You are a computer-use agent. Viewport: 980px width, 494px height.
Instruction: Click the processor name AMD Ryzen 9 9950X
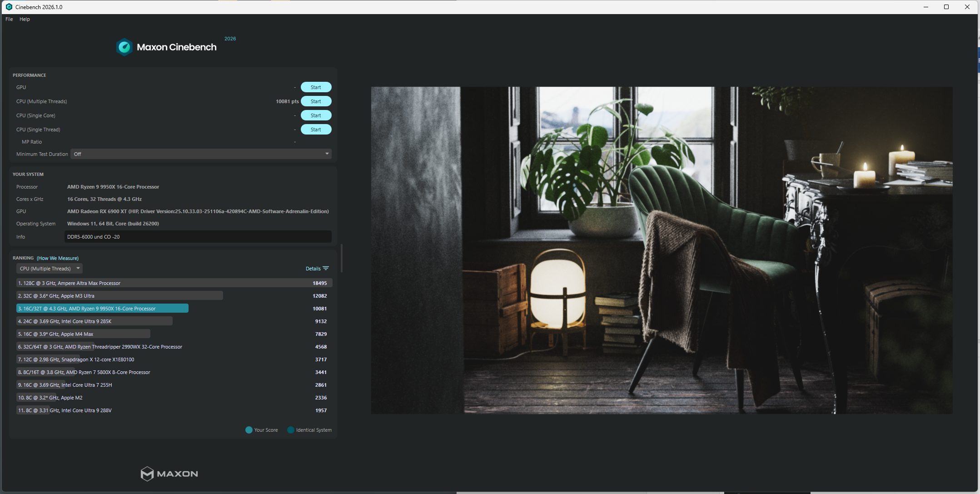113,187
